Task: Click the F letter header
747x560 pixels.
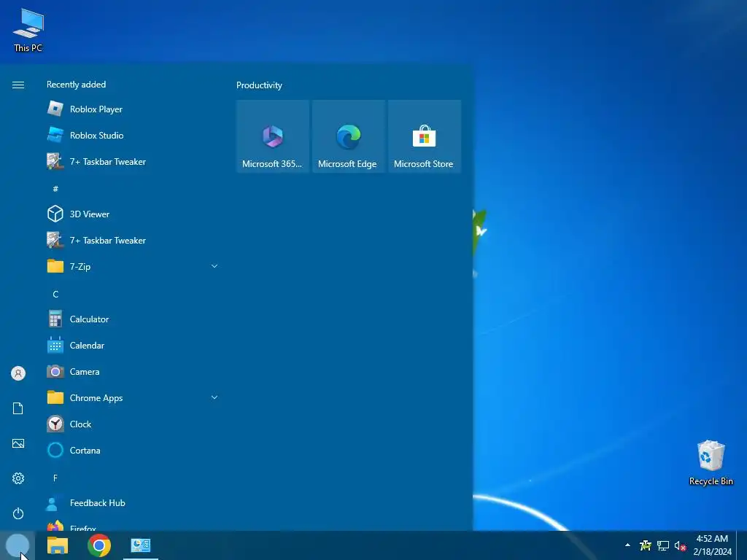Action: [x=55, y=478]
